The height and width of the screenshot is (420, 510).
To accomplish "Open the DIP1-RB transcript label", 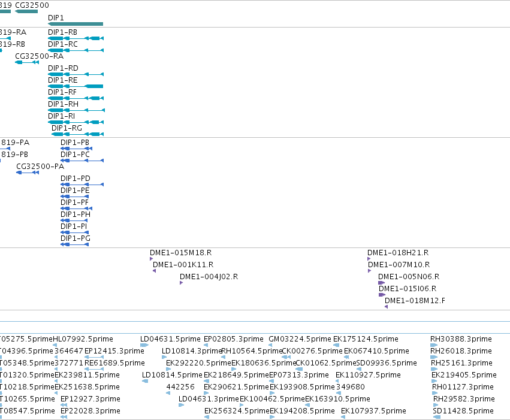I will click(x=62, y=32).
